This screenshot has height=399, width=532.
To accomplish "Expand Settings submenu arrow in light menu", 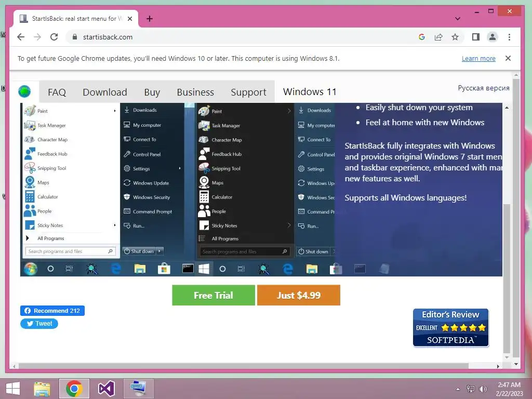I will [x=179, y=168].
